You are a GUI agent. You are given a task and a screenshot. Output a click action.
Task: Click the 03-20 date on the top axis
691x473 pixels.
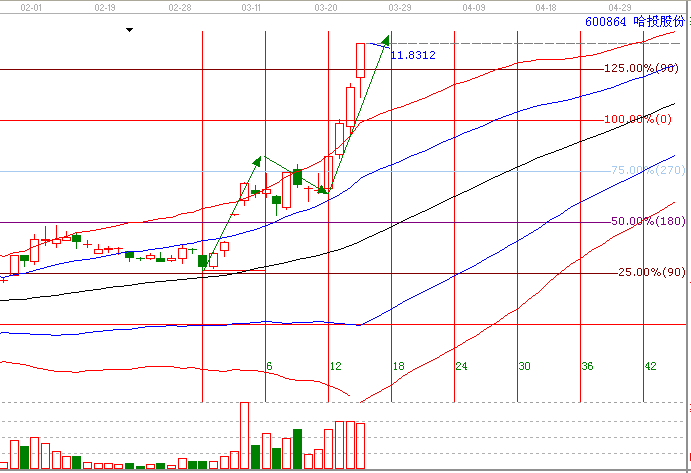pos(325,7)
